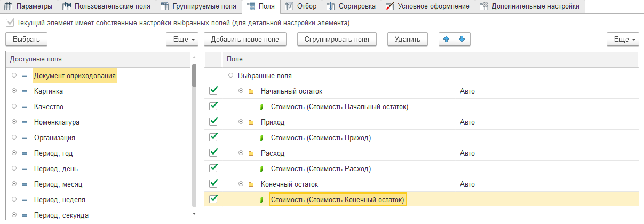Screen dimensions: 644x224
Task: Select Авто value in Начальный остаток row
Action: pyautogui.click(x=467, y=91)
